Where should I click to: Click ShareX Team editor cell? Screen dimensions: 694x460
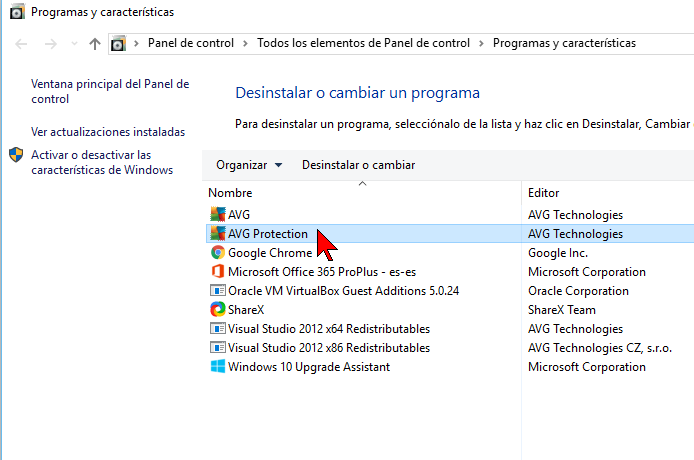[x=562, y=310]
